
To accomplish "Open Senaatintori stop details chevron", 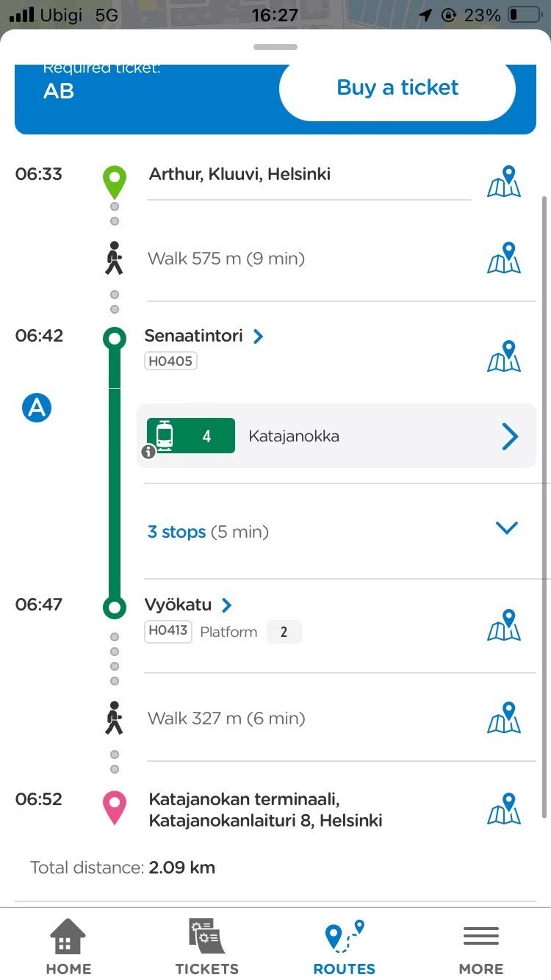I will pos(258,336).
